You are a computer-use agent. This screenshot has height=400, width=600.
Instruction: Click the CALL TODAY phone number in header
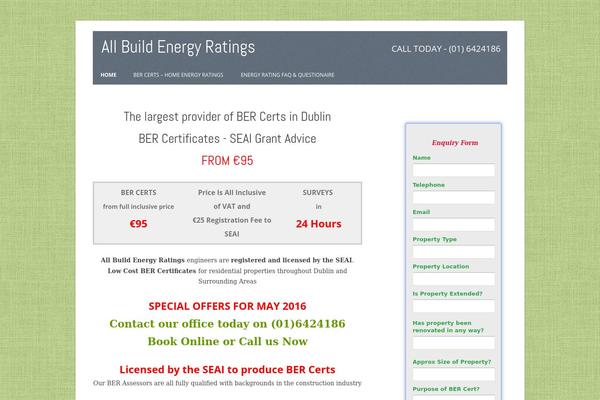click(x=446, y=49)
